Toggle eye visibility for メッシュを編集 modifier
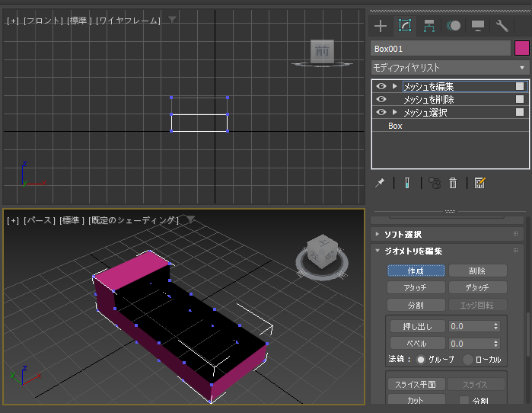Image resolution: width=532 pixels, height=413 pixels. [381, 86]
